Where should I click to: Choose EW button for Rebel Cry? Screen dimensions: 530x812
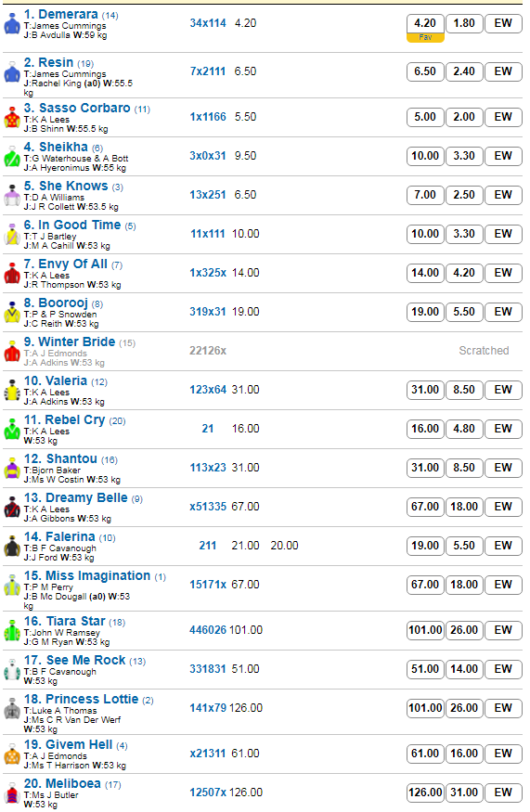click(x=503, y=429)
